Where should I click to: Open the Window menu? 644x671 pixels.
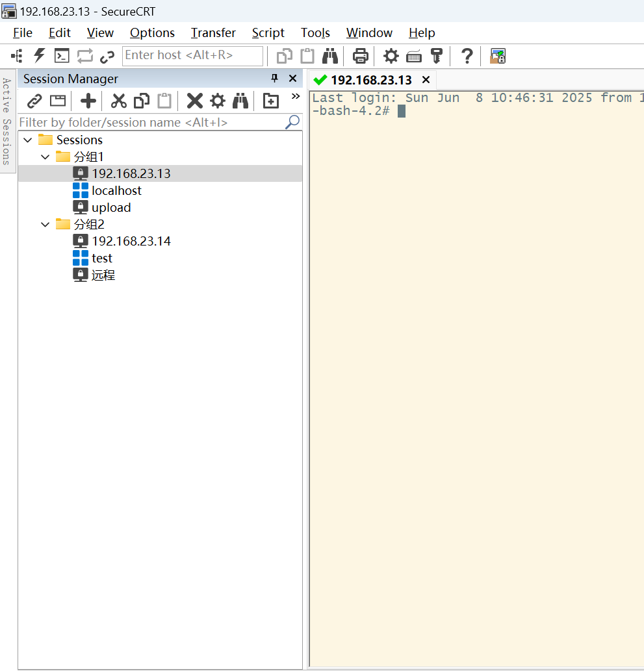click(x=369, y=33)
